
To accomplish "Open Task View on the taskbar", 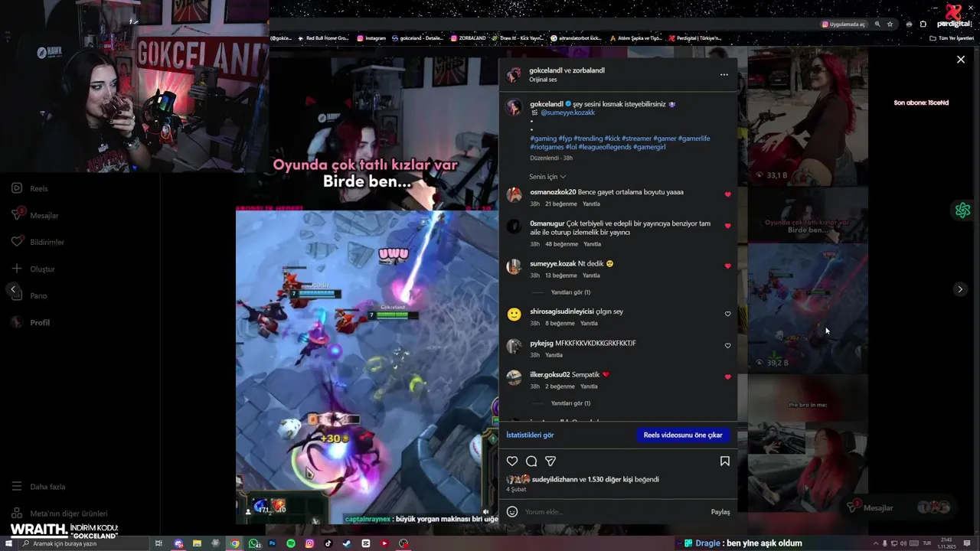I will click(x=158, y=543).
